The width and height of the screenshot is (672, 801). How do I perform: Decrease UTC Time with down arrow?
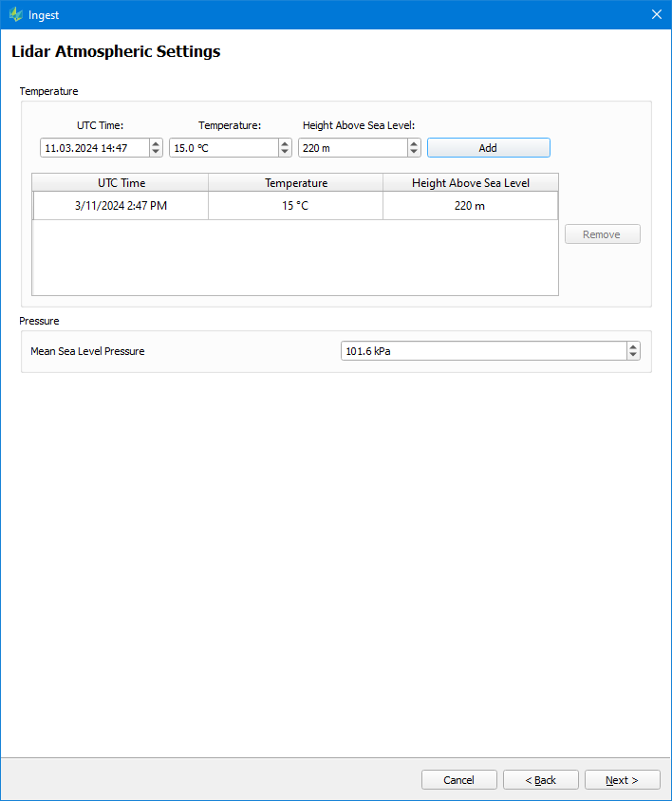click(156, 152)
